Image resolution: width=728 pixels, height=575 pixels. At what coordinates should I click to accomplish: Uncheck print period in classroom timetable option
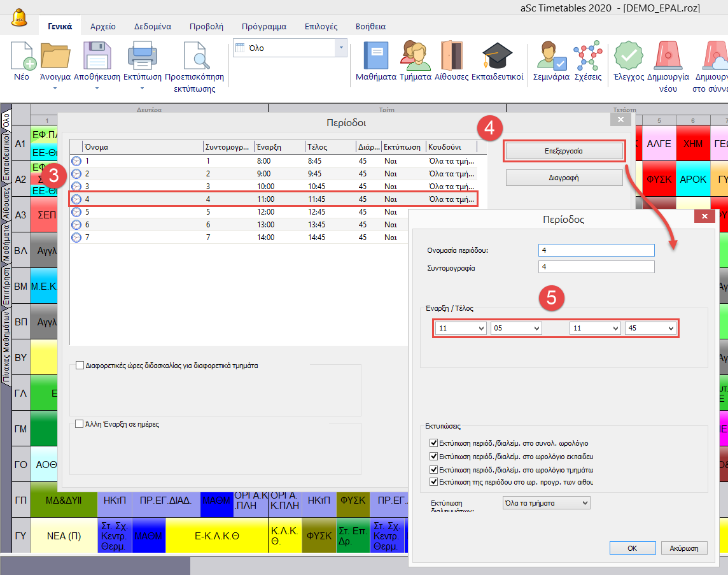point(434,481)
